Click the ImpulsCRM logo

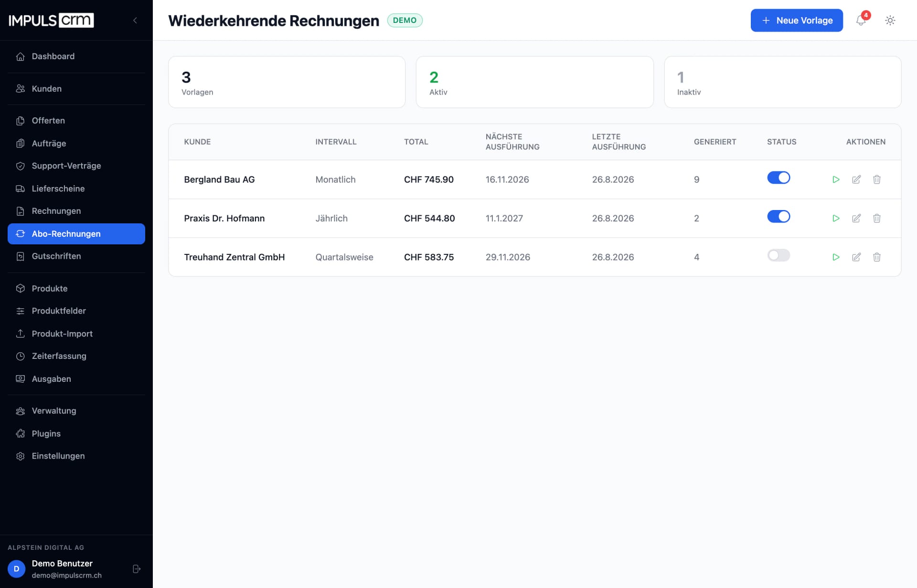coord(51,20)
